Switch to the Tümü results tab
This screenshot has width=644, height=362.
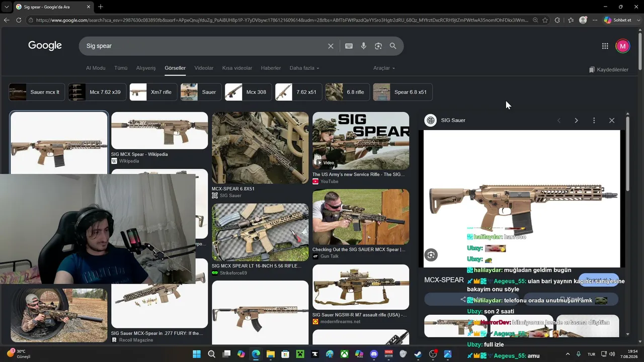coord(121,68)
